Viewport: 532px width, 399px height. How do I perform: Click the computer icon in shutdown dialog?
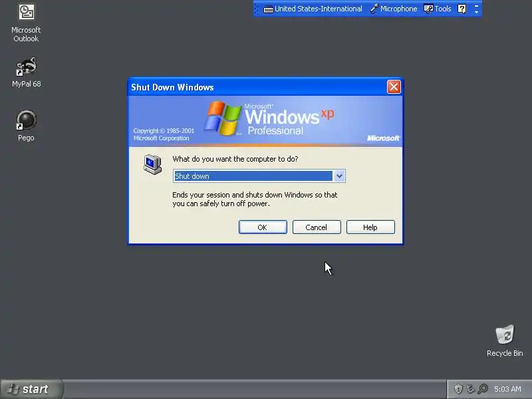pyautogui.click(x=152, y=164)
